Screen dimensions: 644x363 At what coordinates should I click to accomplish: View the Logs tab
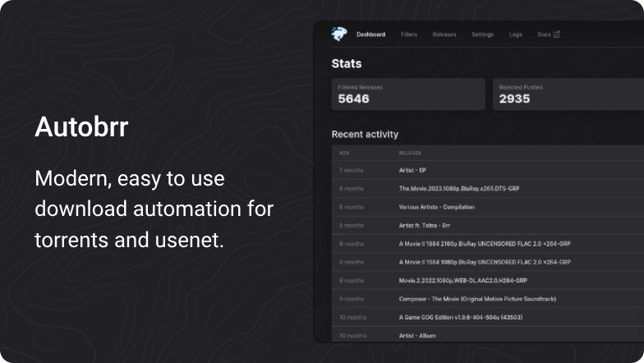point(516,34)
